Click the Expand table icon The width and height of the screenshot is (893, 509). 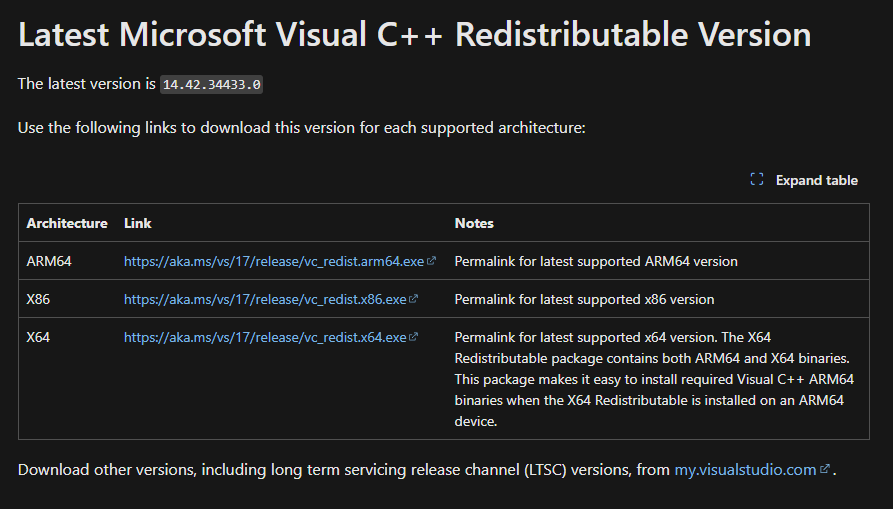pos(757,180)
